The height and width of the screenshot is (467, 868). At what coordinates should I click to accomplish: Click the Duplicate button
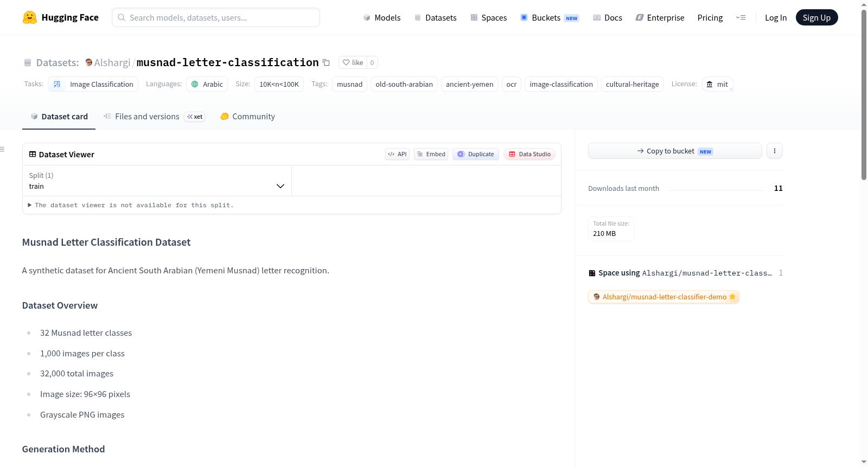click(x=476, y=154)
